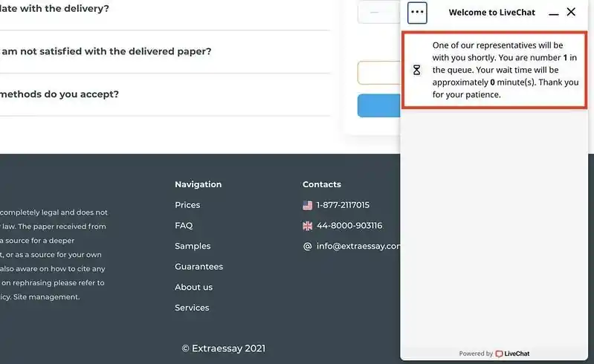Call UK number 44-8000-903116
This screenshot has height=364, width=594.
349,226
